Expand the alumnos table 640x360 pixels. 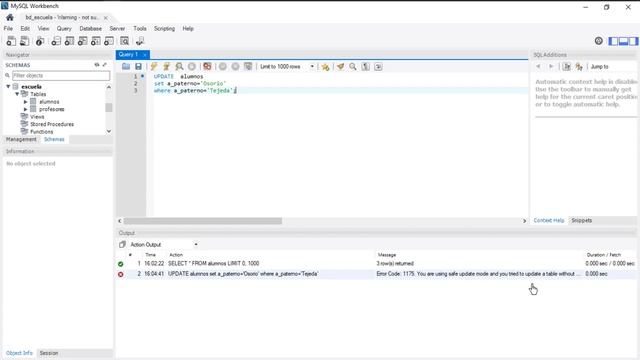click(26, 102)
